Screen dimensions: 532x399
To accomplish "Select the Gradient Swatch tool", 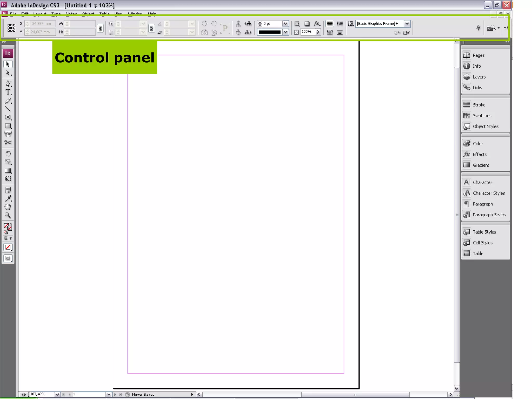I will [x=8, y=171].
